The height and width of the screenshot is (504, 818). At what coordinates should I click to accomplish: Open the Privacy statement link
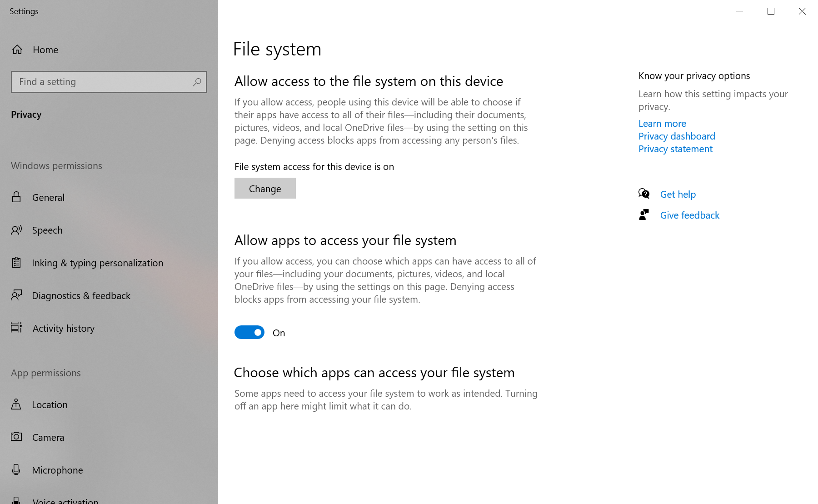click(x=675, y=149)
